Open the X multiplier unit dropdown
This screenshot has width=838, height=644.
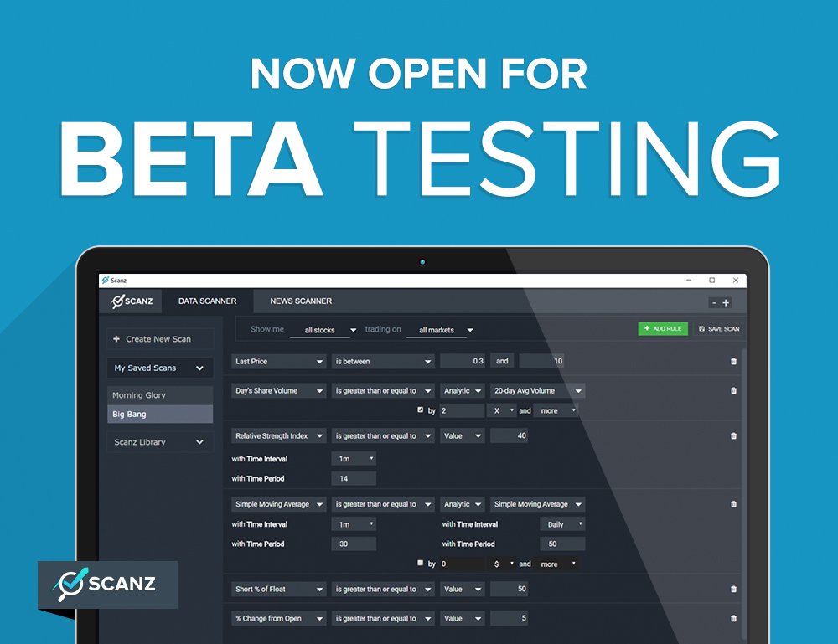(x=501, y=410)
